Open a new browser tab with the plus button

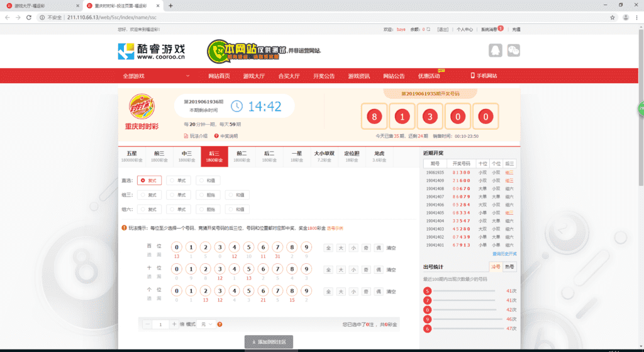pyautogui.click(x=170, y=6)
